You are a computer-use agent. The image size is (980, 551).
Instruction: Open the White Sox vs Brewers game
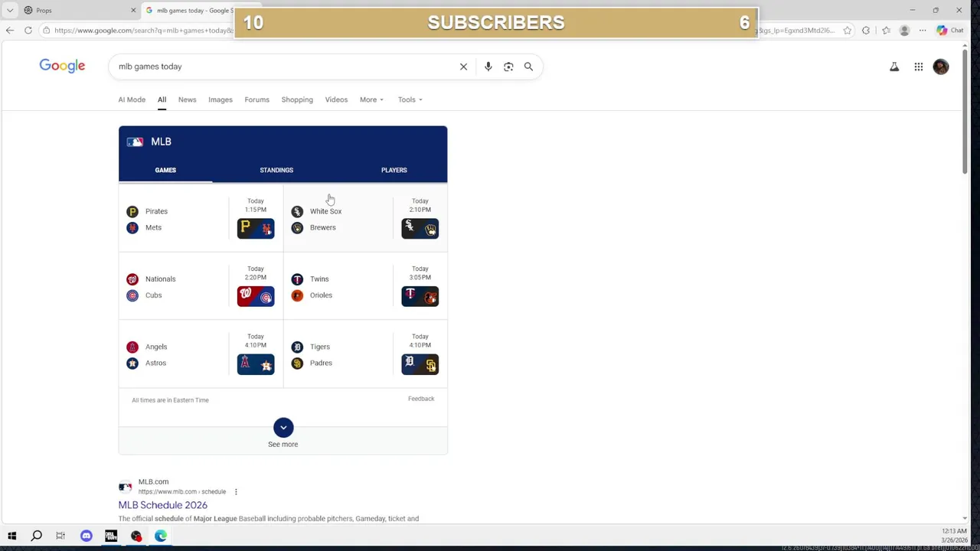[365, 218]
